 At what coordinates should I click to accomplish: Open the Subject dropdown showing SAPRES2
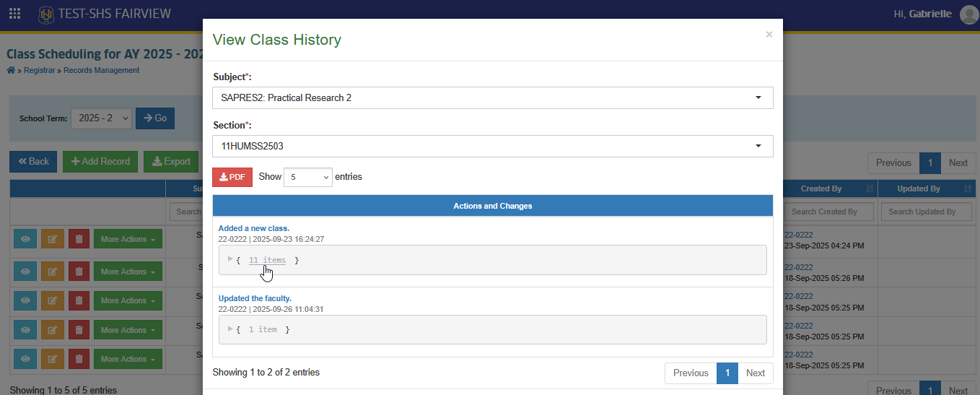point(493,97)
